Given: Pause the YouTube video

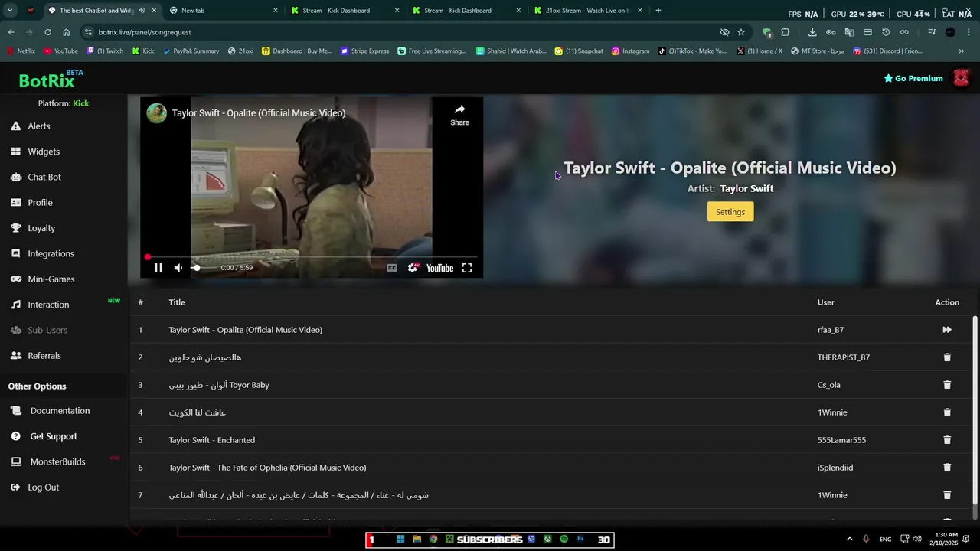Looking at the screenshot, I should click(158, 268).
